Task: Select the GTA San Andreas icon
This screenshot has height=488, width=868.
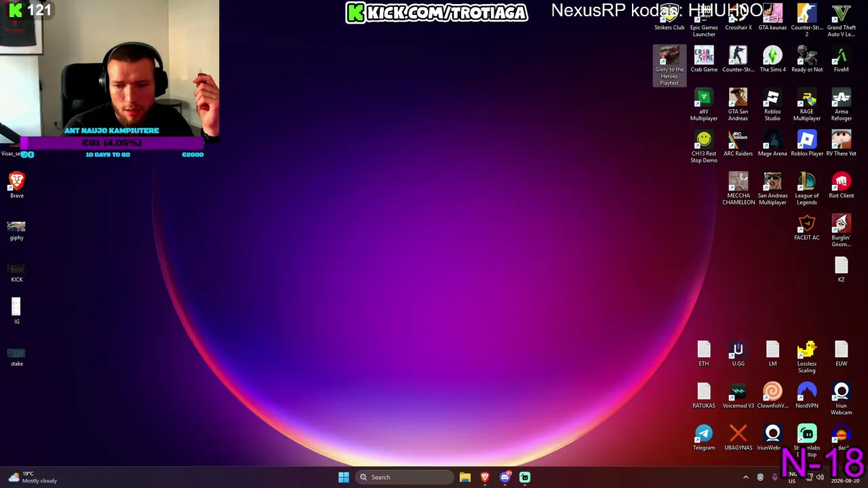Action: point(738,105)
